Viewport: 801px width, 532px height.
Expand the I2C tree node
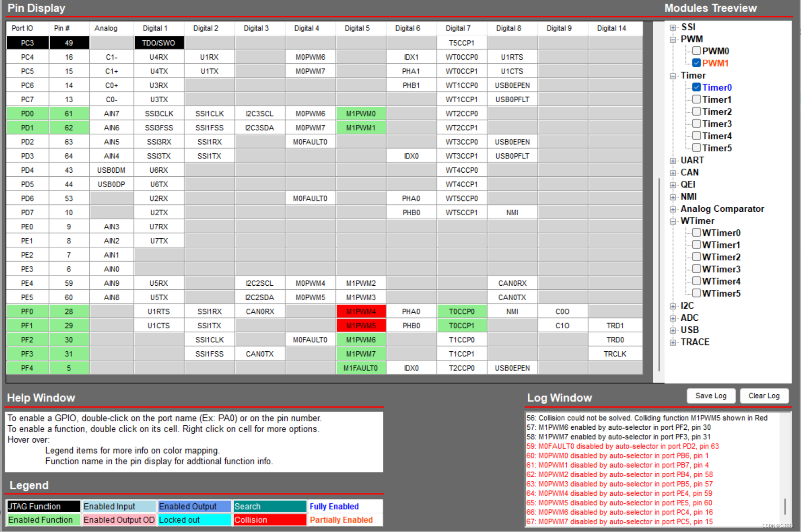[673, 306]
